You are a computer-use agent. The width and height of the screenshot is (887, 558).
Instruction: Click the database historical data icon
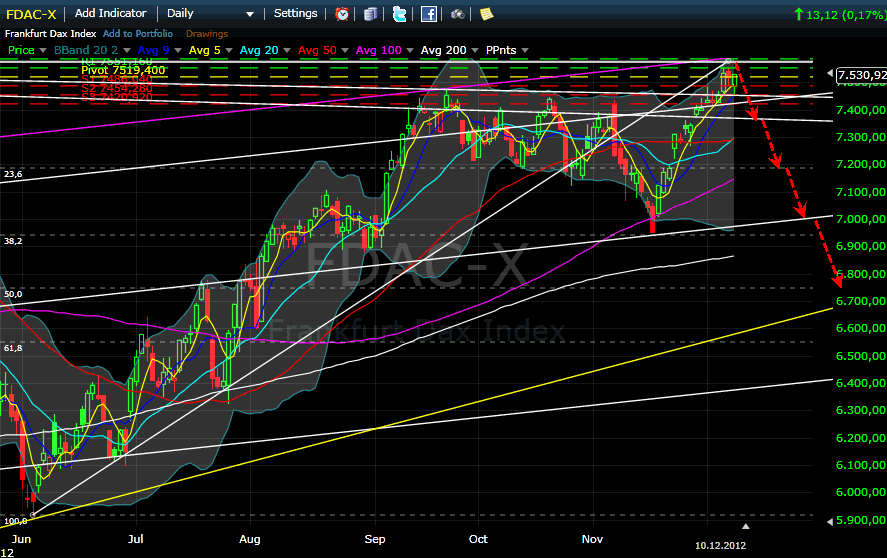click(x=370, y=14)
